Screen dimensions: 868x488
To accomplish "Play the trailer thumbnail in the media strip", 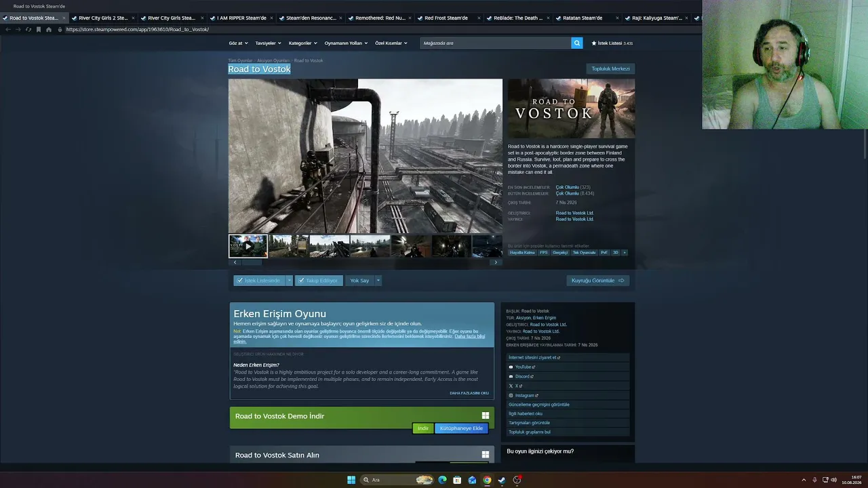I will click(248, 246).
